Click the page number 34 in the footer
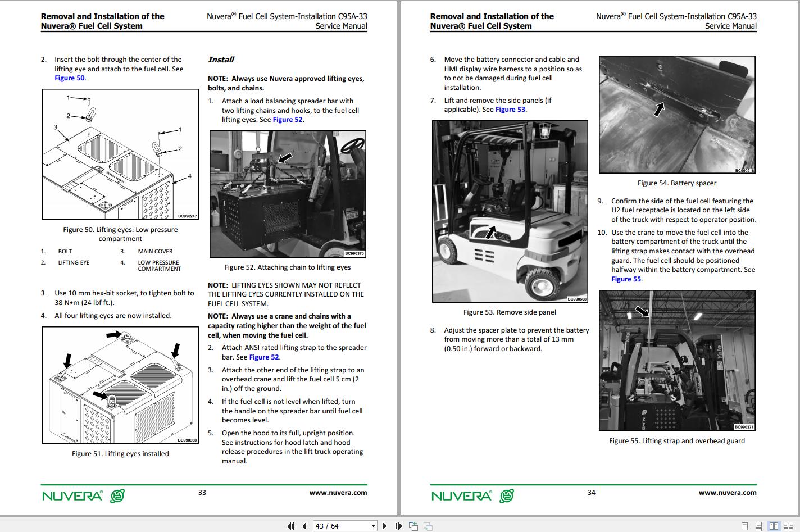The image size is (800, 532). [592, 493]
